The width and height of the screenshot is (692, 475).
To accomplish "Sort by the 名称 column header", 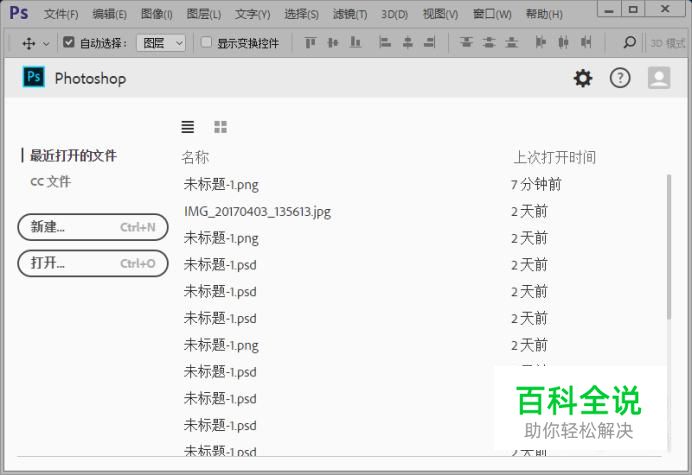I will (x=195, y=157).
